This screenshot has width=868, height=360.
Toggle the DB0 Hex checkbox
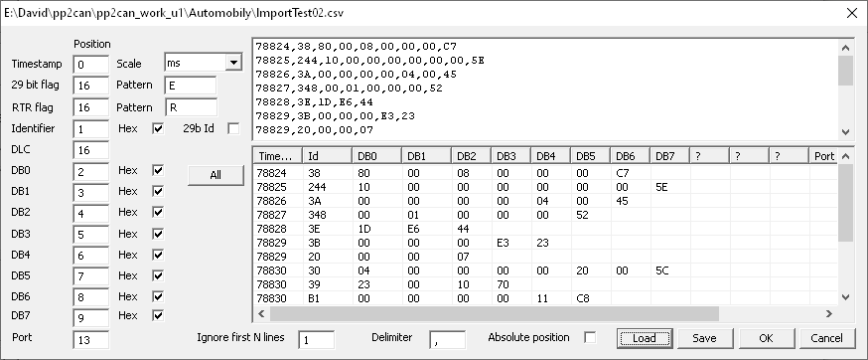tap(158, 170)
